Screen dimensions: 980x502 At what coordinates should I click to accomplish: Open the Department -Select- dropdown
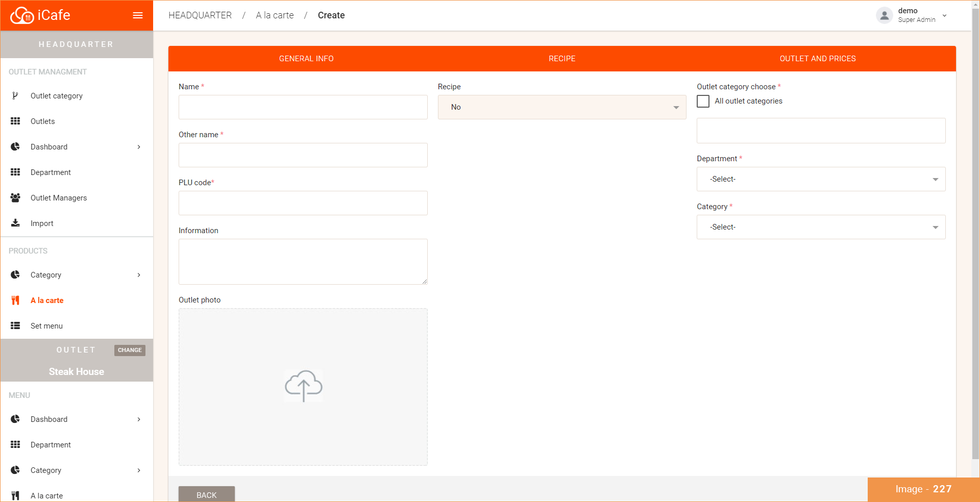821,179
